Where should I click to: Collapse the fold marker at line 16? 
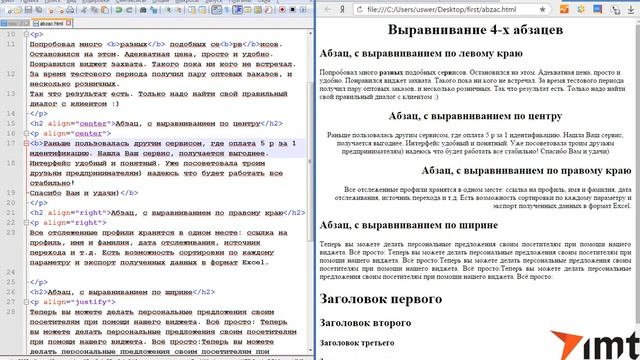point(26,133)
